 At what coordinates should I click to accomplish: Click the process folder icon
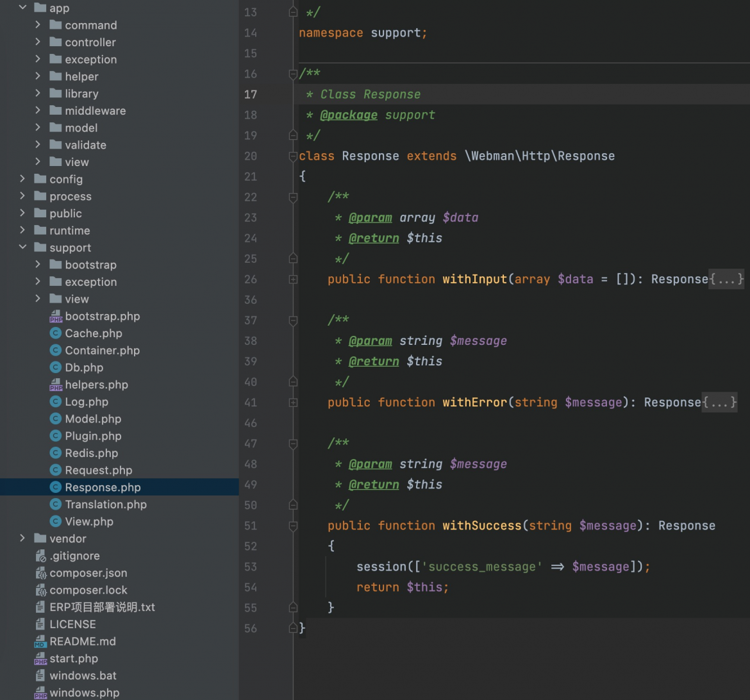pyautogui.click(x=40, y=196)
